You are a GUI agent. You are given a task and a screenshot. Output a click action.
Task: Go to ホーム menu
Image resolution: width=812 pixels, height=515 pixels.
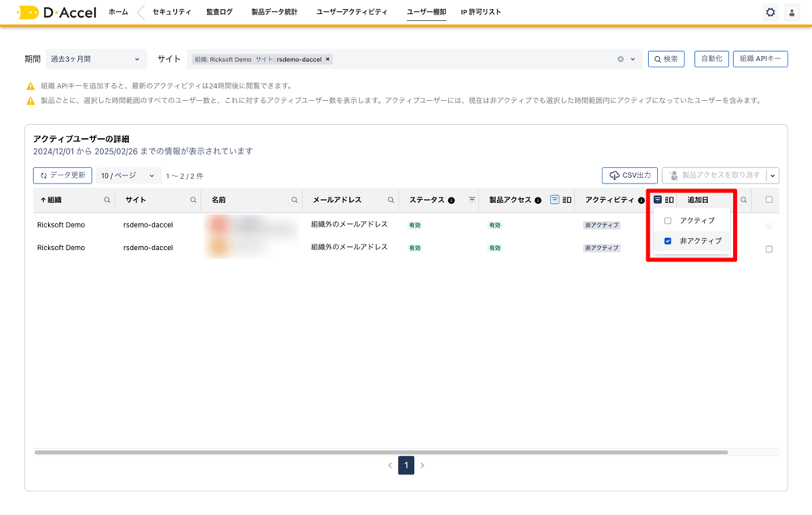point(118,12)
